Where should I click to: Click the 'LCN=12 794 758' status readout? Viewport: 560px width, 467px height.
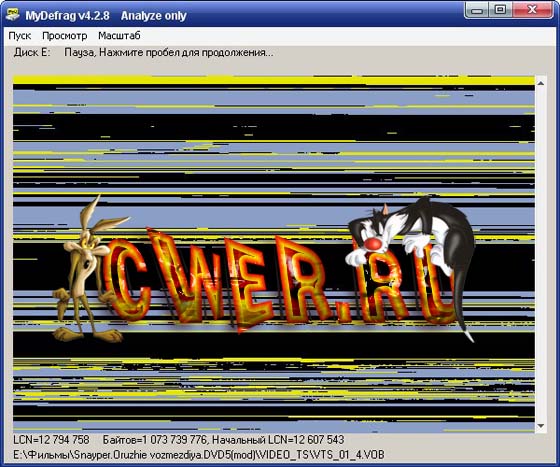coord(51,440)
